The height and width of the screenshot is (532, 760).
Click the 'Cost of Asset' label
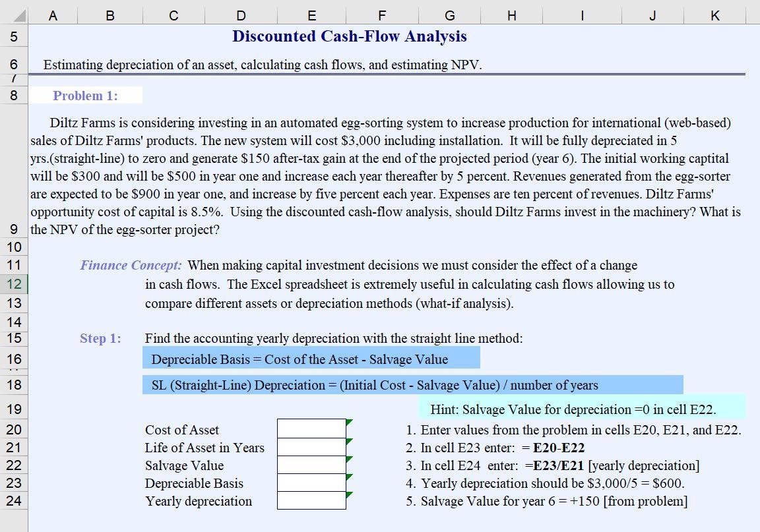tap(182, 430)
